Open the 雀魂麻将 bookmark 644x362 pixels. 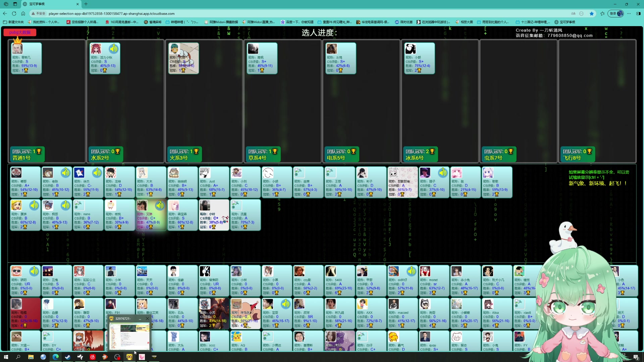coord(153,22)
